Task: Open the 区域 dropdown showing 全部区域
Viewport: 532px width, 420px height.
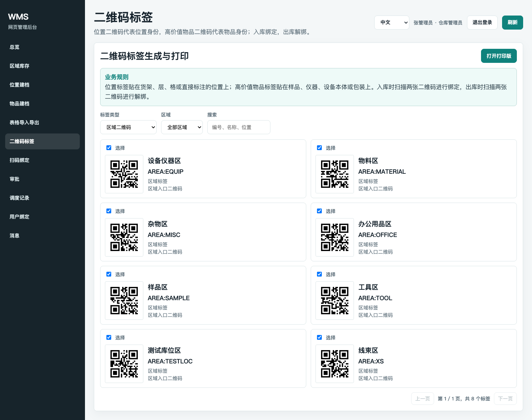Action: pyautogui.click(x=182, y=127)
